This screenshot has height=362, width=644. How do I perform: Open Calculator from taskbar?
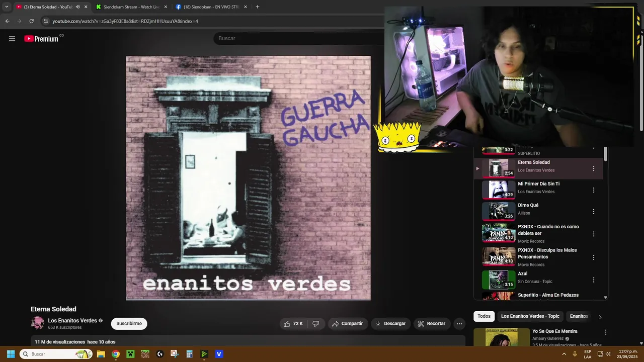click(x=189, y=354)
